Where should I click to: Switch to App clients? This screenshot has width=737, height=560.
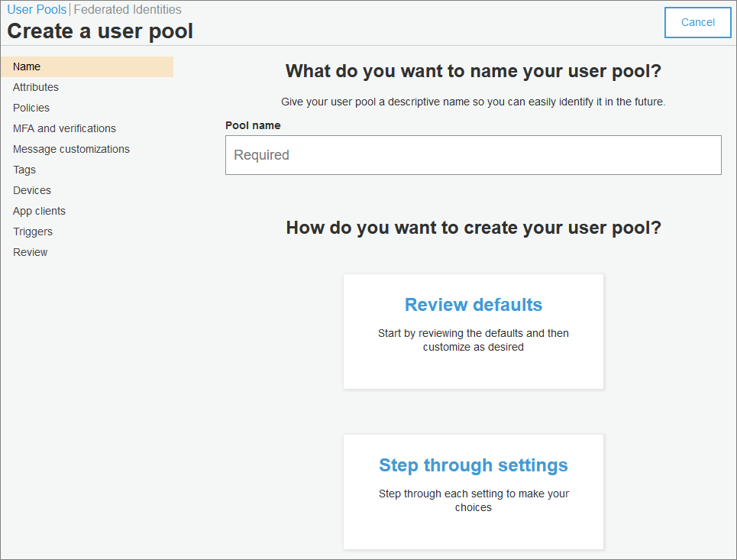coord(39,211)
